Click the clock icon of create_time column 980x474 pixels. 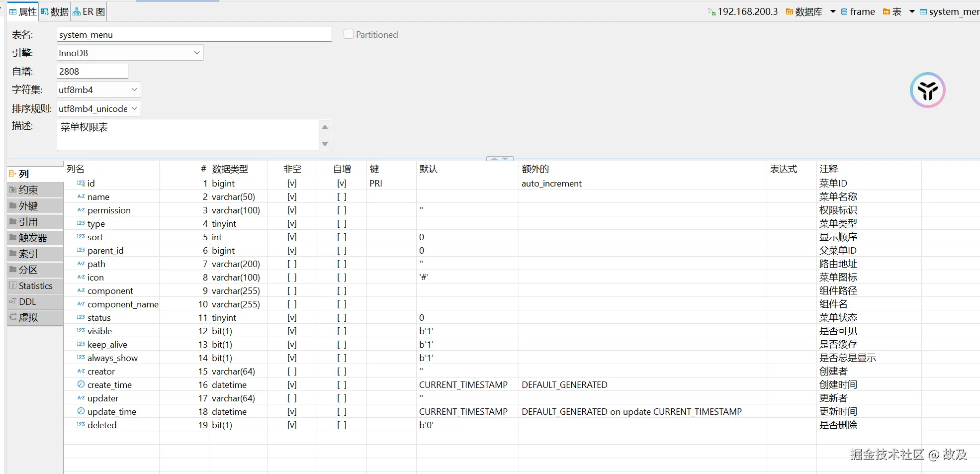click(x=81, y=384)
